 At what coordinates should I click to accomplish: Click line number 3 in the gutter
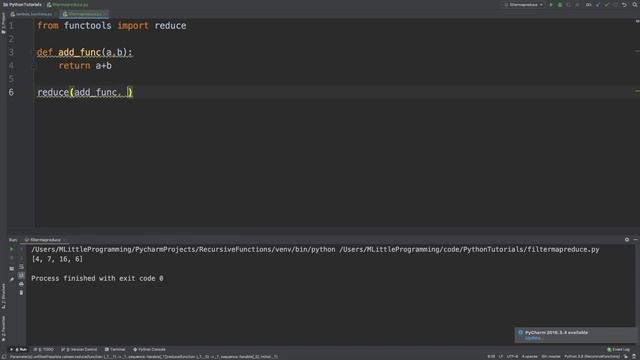pyautogui.click(x=11, y=52)
